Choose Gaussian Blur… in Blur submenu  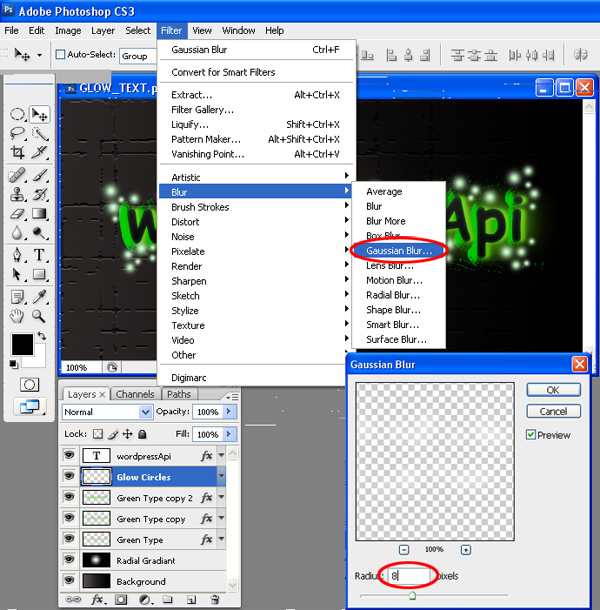(399, 251)
